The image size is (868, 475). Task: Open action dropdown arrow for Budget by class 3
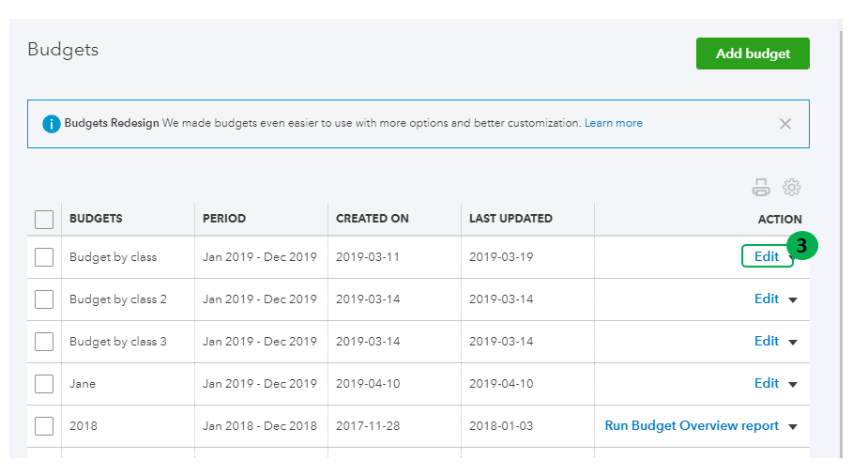coord(793,343)
